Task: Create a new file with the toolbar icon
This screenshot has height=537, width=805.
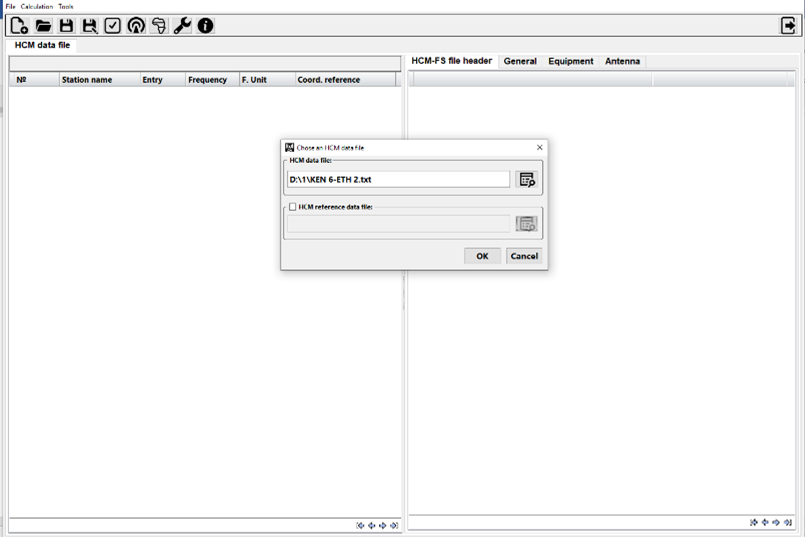Action: (x=19, y=26)
